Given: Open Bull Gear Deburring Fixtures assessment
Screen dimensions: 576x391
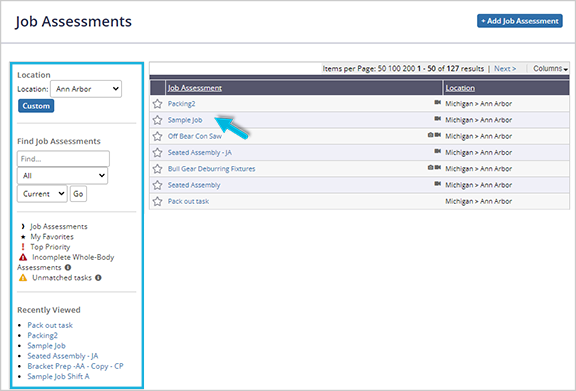Looking at the screenshot, I should pos(212,169).
